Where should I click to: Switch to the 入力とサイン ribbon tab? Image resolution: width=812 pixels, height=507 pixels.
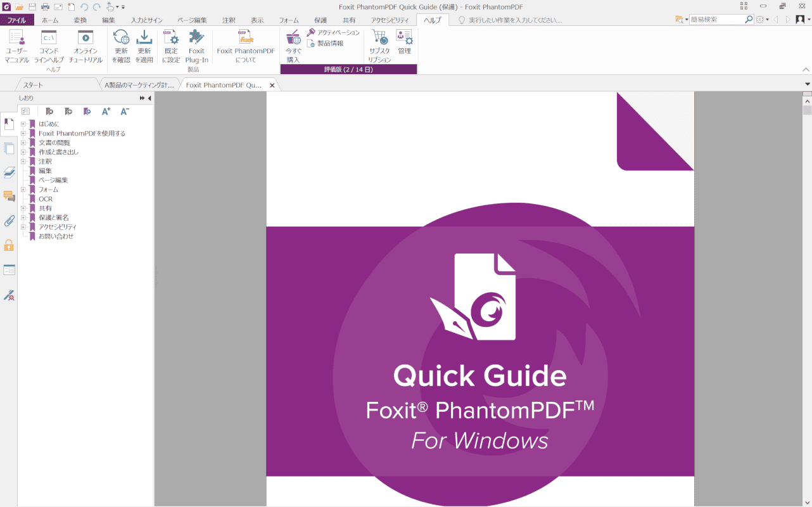pos(147,20)
